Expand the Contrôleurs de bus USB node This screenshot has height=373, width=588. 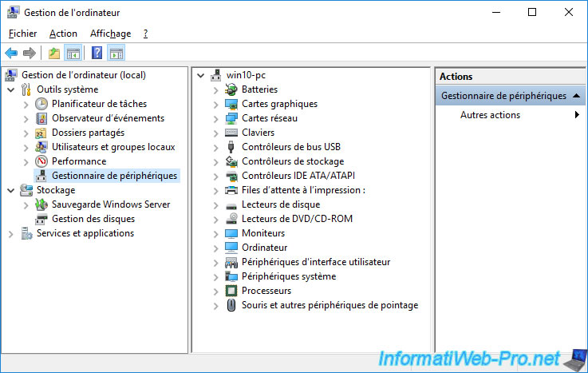click(215, 147)
